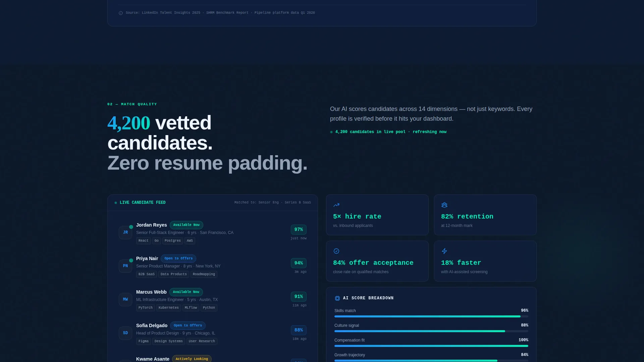
Task: Click the JR avatar for Jordan Reyes
Action: [x=125, y=233]
